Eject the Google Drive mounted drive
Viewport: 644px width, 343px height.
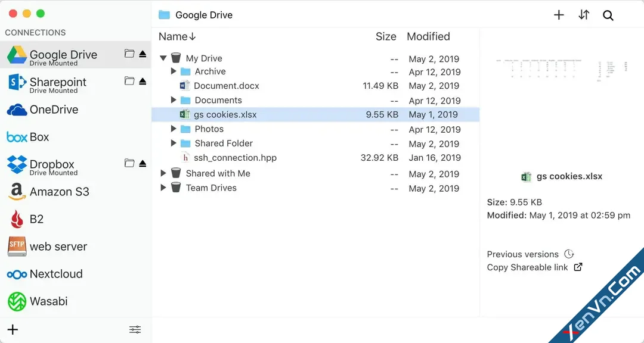[x=143, y=54]
